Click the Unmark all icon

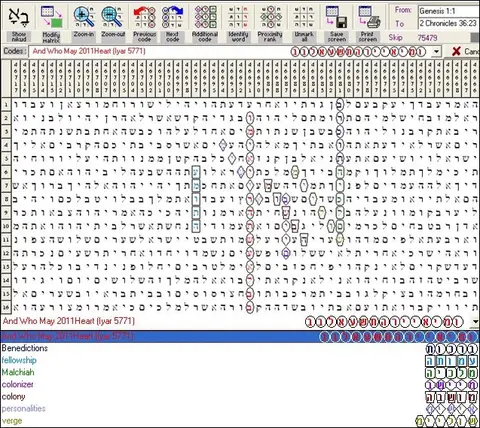coord(304,17)
